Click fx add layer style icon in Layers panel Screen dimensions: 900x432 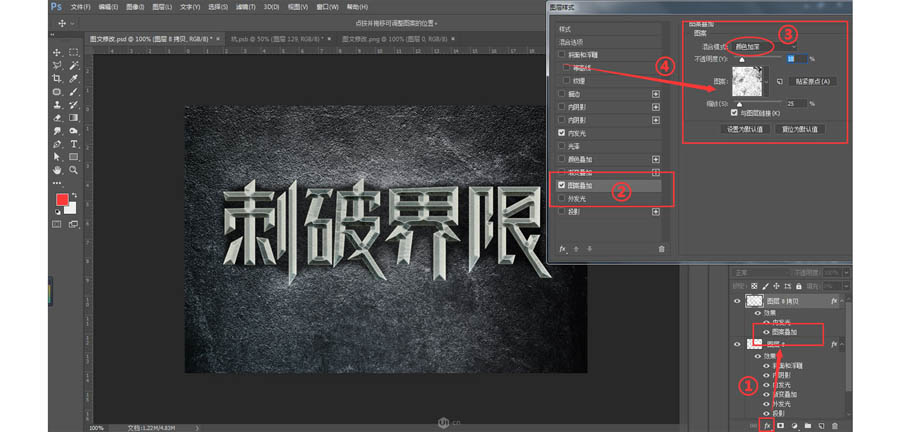pyautogui.click(x=767, y=426)
